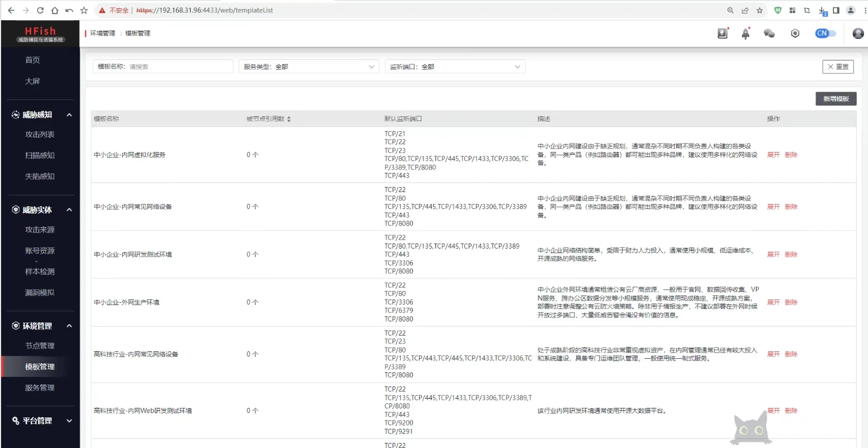Image resolution: width=868 pixels, height=448 pixels.
Task: Click 重置 to reset filters
Action: click(837, 67)
